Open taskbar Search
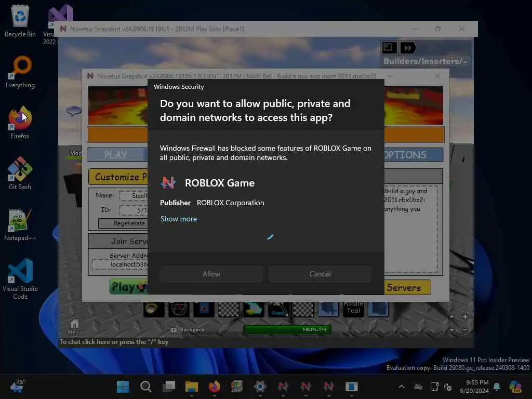The height and width of the screenshot is (399, 532). coord(146,387)
